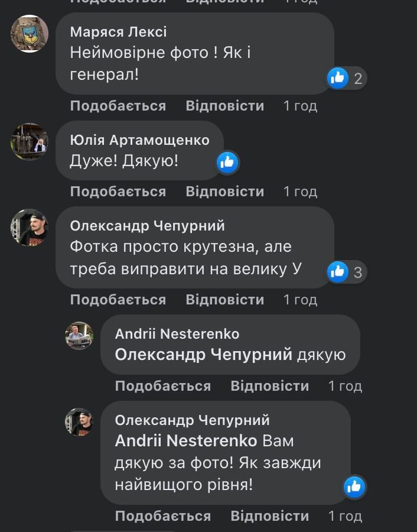Image resolution: width=417 pixels, height=532 pixels.
Task: Click mentioned name Олександр Чепурний in Andrii's reply
Action: 204,355
